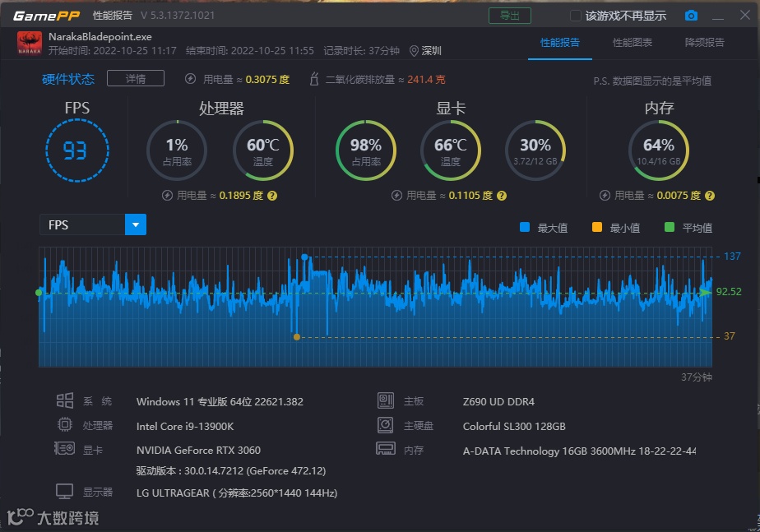Click the orange 最小值 legend swatch
The height and width of the screenshot is (532, 760).
[596, 227]
